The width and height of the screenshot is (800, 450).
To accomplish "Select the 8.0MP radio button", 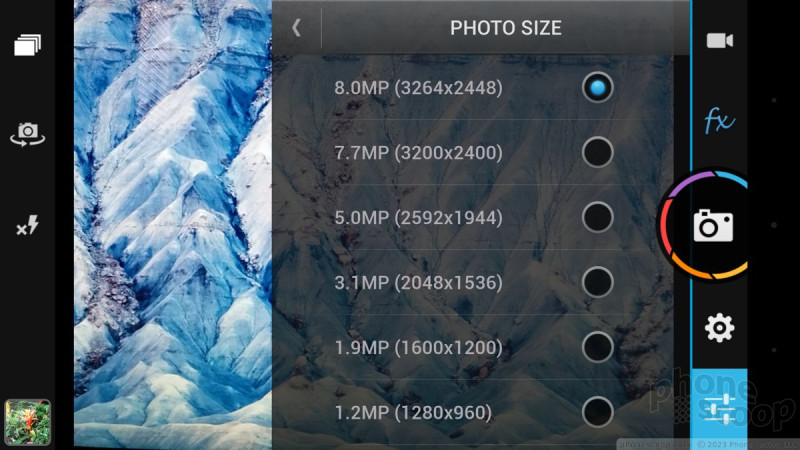I will pyautogui.click(x=597, y=88).
